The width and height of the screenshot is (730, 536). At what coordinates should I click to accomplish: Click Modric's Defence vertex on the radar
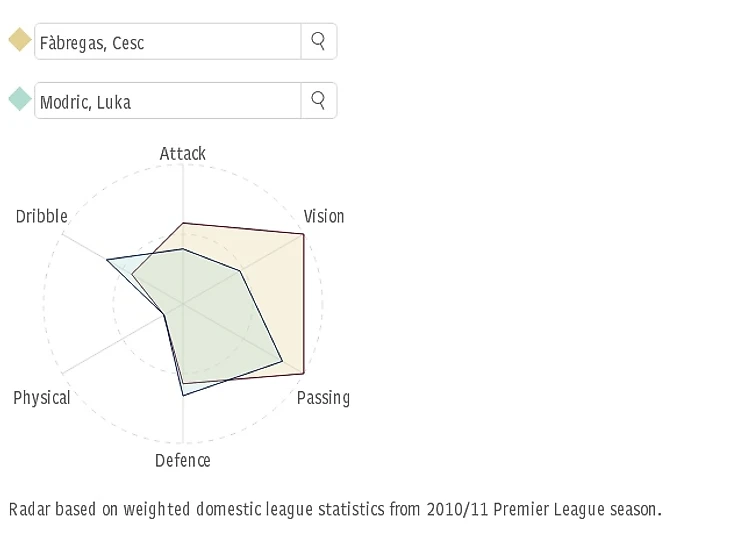[183, 396]
